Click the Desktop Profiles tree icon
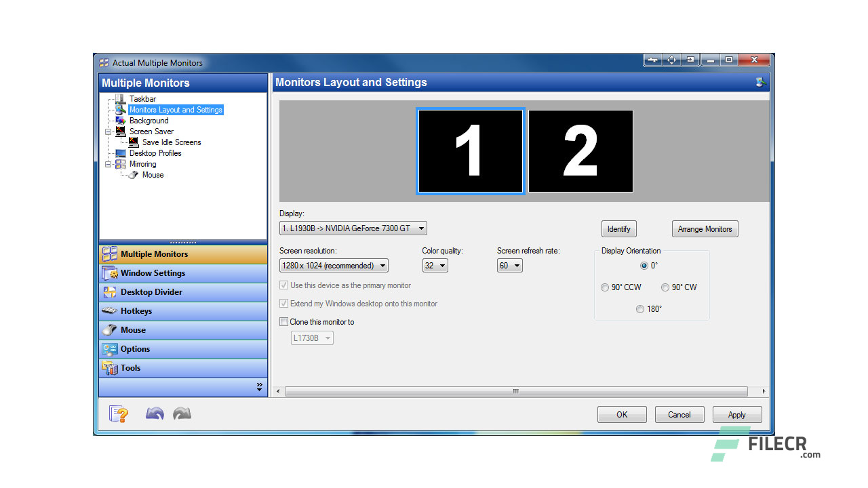The height and width of the screenshot is (488, 868). [121, 153]
